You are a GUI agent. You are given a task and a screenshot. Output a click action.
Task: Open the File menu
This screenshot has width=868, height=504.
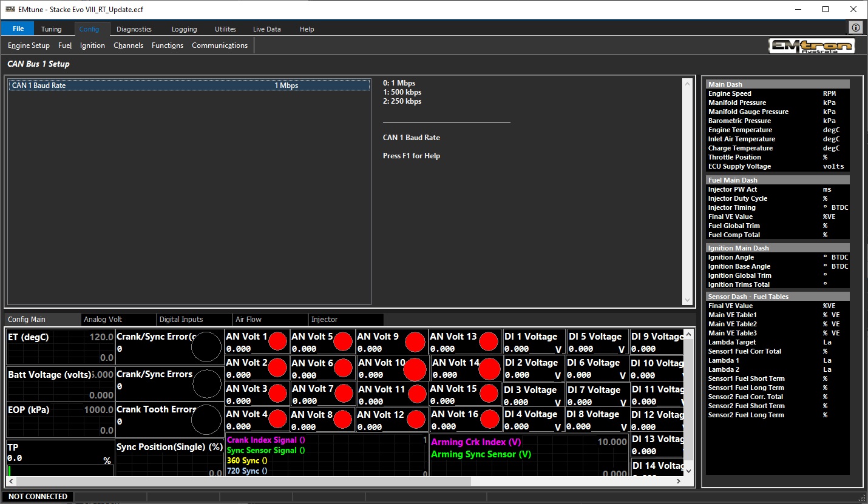18,29
